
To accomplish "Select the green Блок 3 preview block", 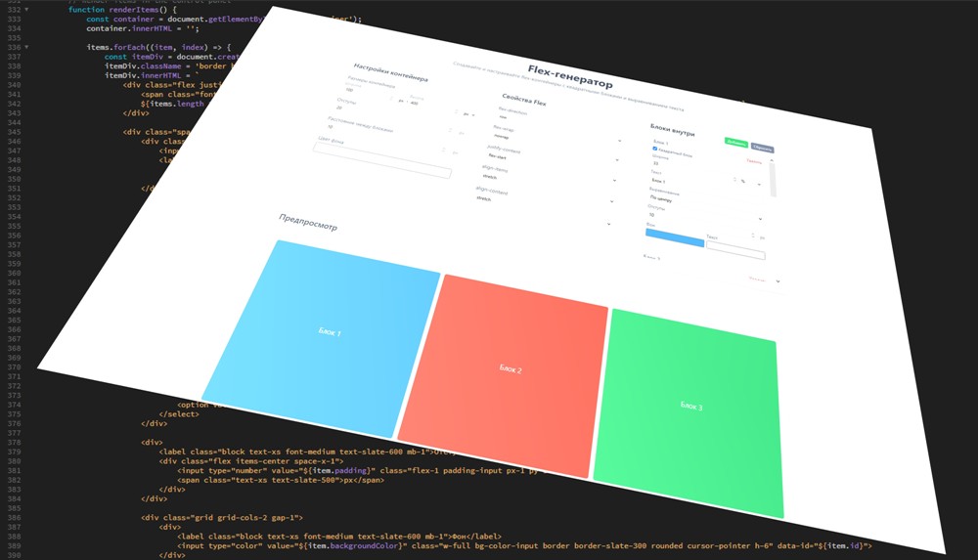I will (x=691, y=407).
